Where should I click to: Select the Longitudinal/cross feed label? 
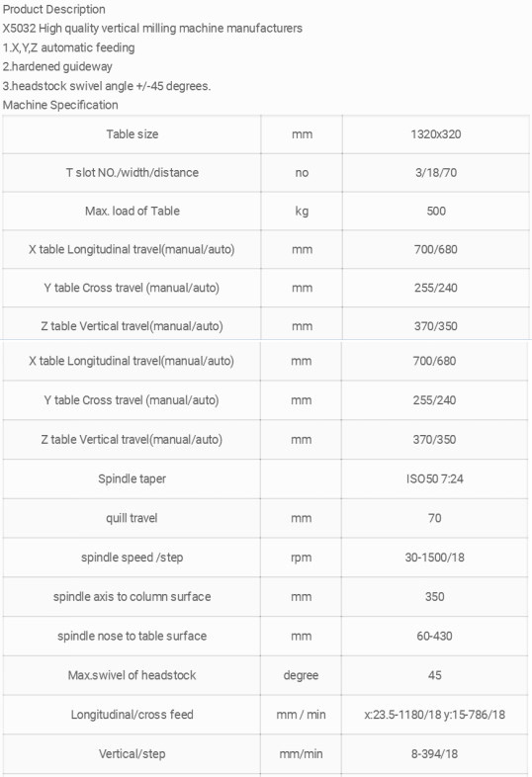point(132,715)
